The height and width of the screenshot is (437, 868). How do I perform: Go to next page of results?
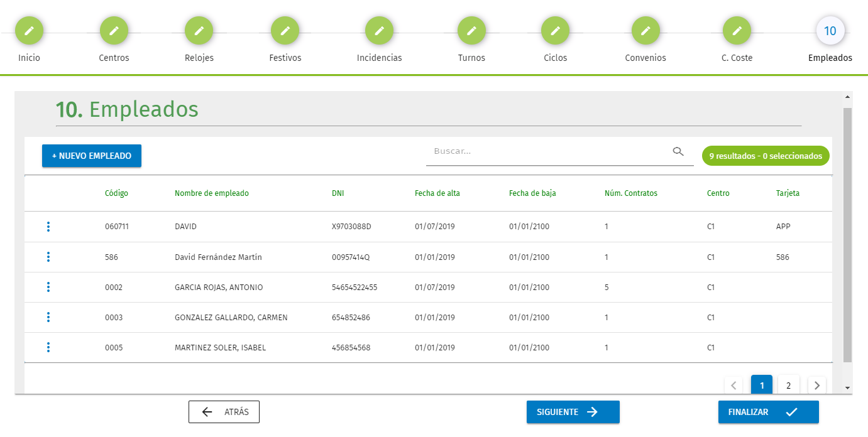(x=817, y=385)
